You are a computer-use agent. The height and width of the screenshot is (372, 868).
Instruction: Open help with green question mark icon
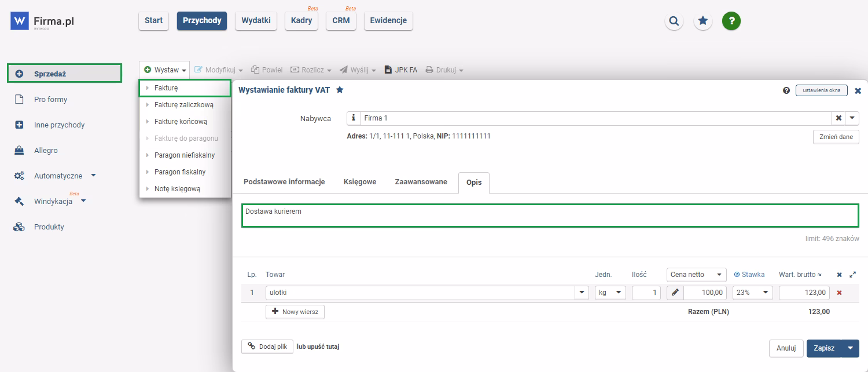tap(731, 21)
